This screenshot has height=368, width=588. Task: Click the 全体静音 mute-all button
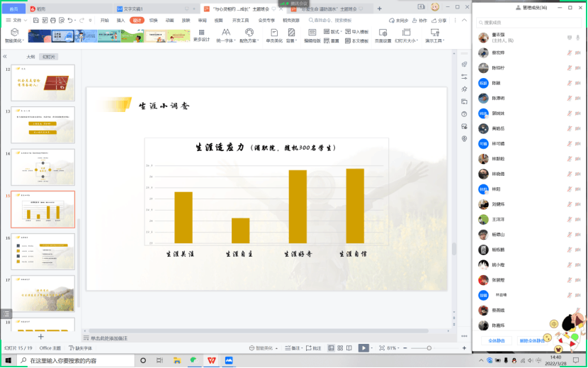498,341
